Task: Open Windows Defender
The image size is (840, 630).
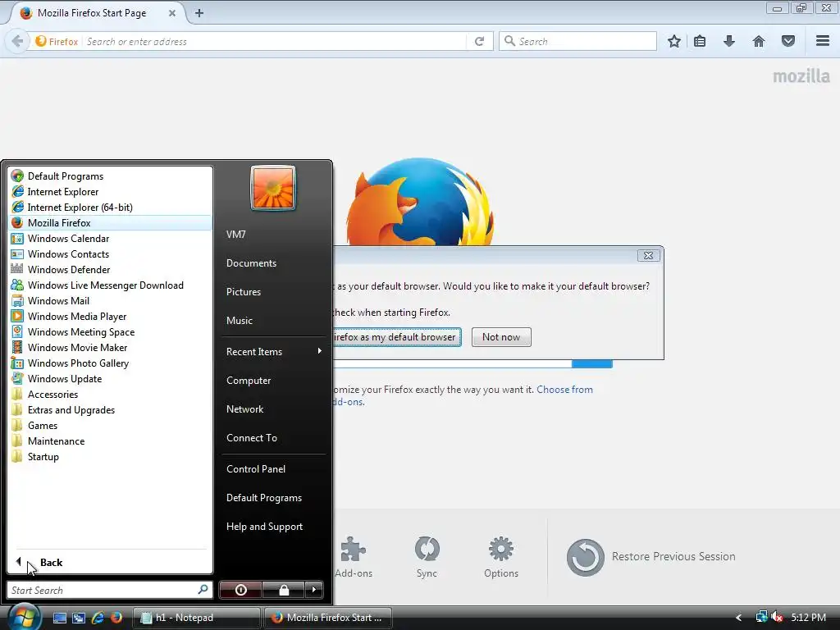Action: 110,269
